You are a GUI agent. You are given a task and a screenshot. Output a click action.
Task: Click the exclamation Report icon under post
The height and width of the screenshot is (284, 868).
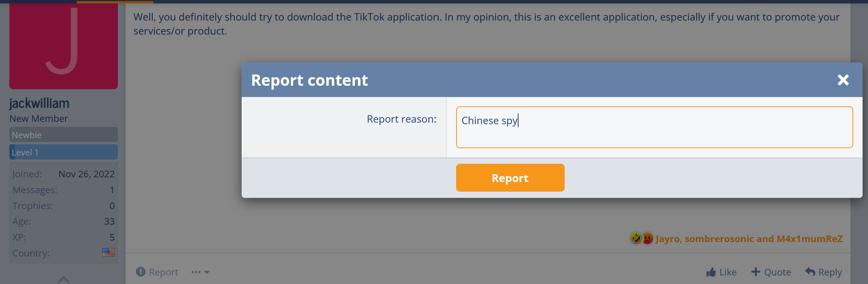(140, 272)
